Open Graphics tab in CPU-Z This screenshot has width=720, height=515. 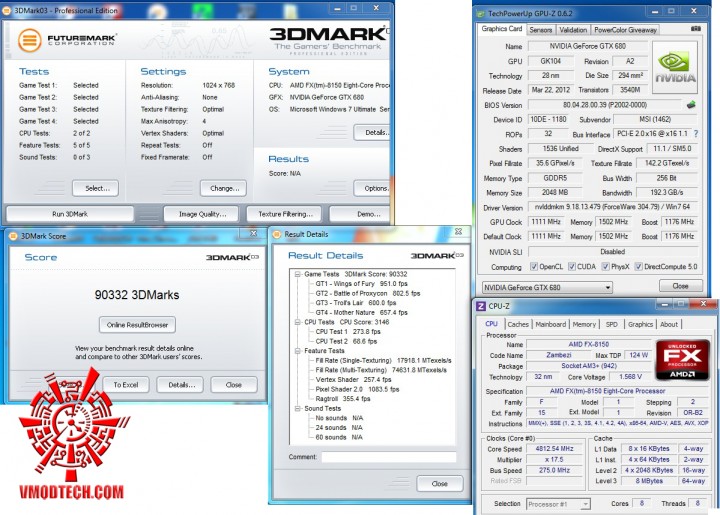coord(640,324)
